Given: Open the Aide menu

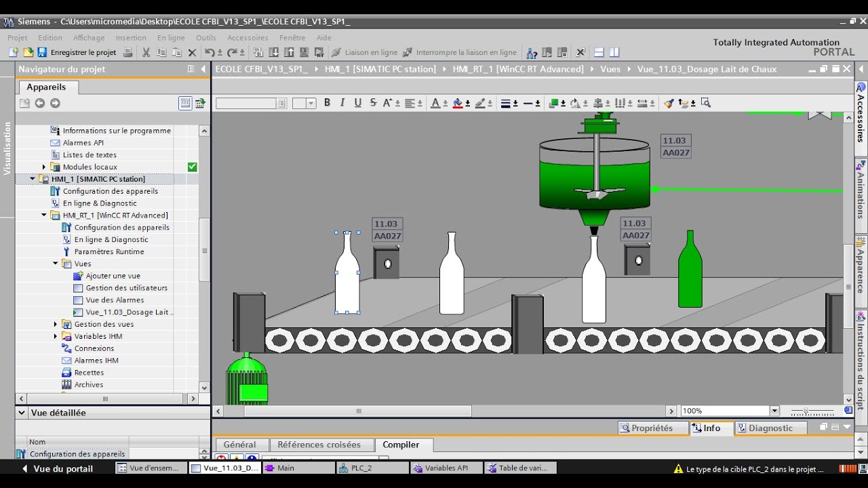Looking at the screenshot, I should pyautogui.click(x=324, y=38).
